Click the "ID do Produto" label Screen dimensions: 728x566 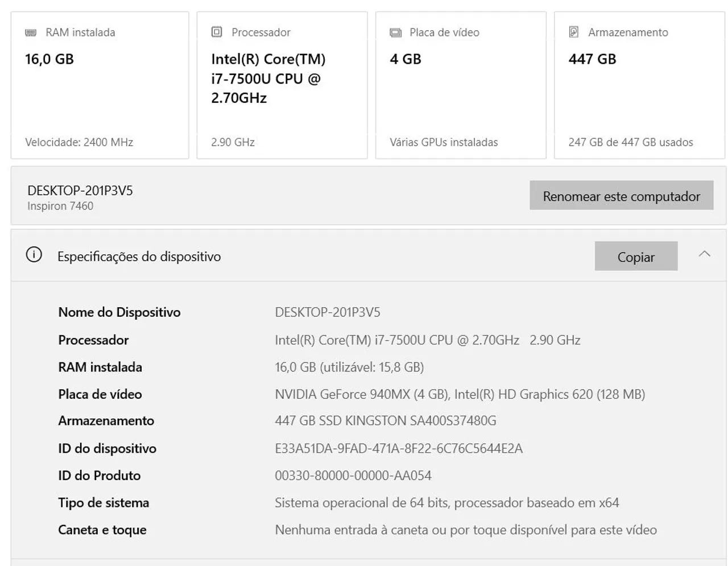click(x=99, y=476)
